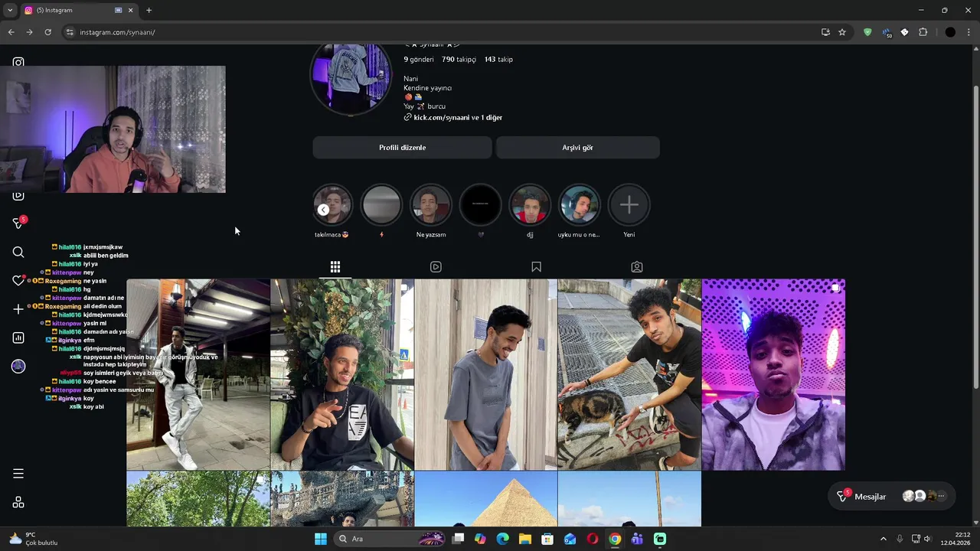Expand the tab search dropdown arrow
The width and height of the screenshot is (980, 551).
click(x=10, y=10)
